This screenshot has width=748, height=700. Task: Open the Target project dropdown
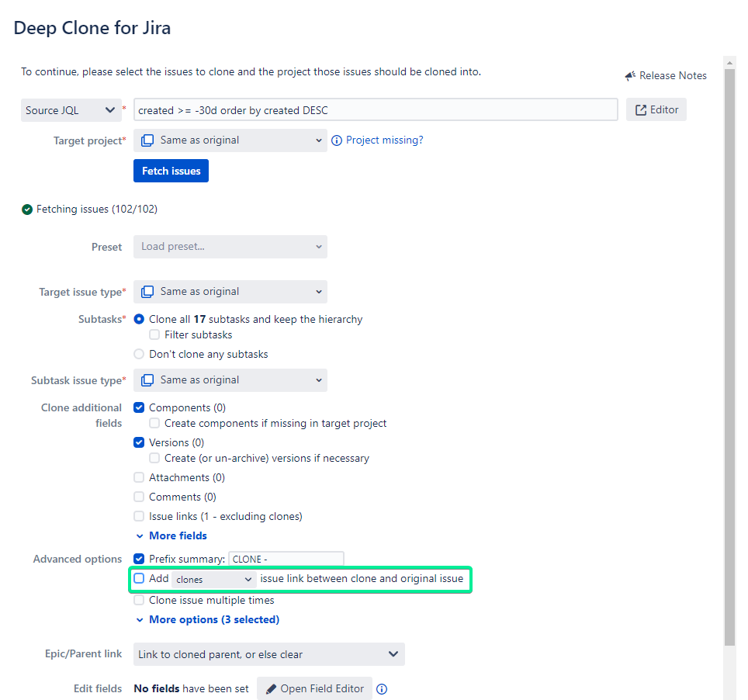click(230, 140)
